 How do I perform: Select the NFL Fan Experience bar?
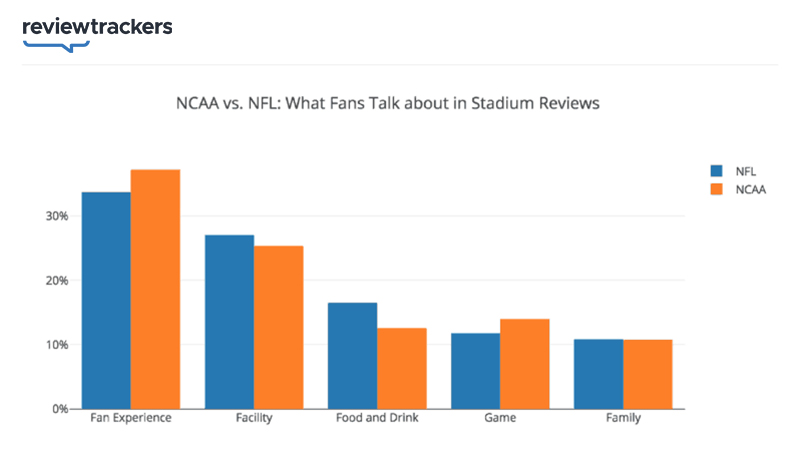tap(106, 300)
